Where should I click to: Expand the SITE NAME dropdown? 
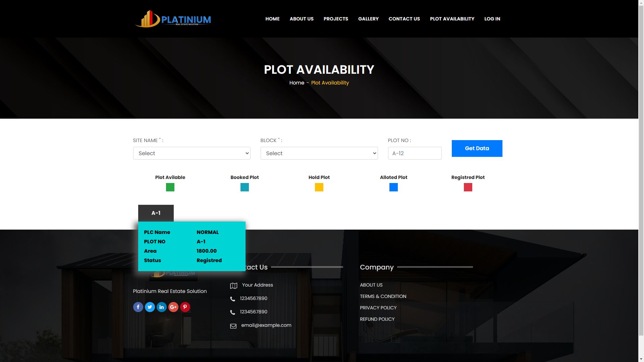pyautogui.click(x=192, y=153)
